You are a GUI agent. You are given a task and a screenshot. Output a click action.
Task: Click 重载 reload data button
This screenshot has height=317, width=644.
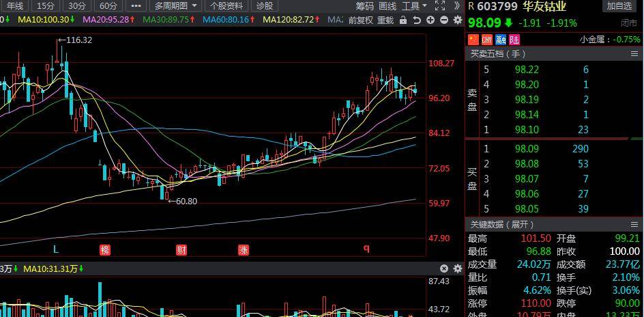click(385, 20)
